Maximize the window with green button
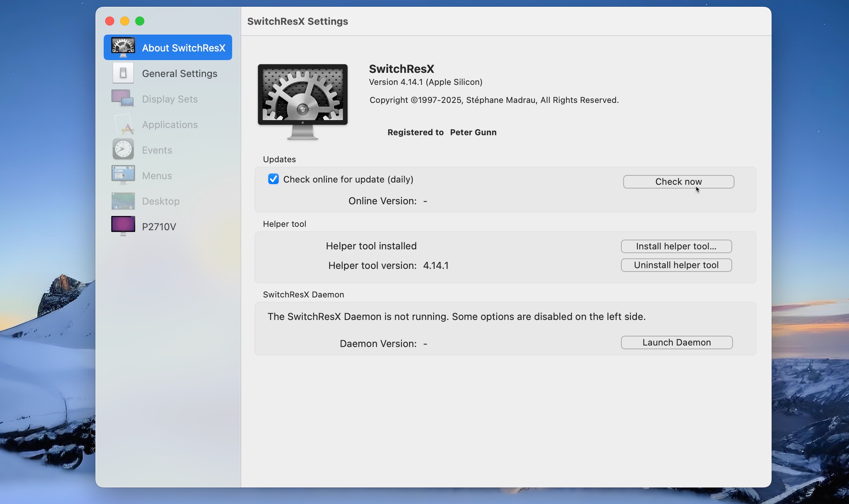 [x=140, y=21]
